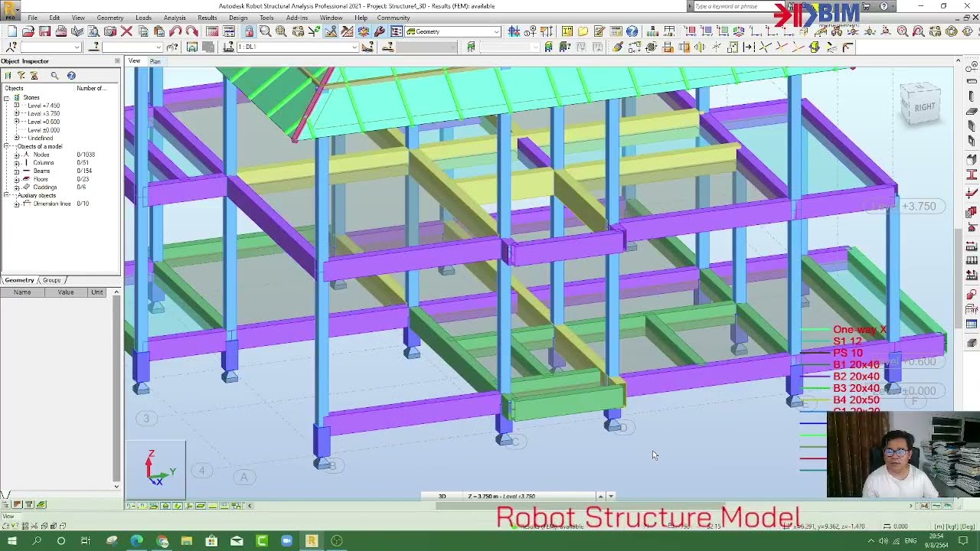Screen dimensions: 980x551
Task: Open Windows search in taskbar
Action: click(x=37, y=541)
